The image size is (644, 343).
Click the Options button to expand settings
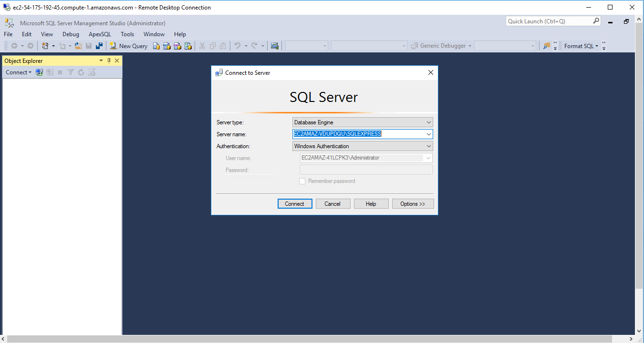pyautogui.click(x=413, y=203)
